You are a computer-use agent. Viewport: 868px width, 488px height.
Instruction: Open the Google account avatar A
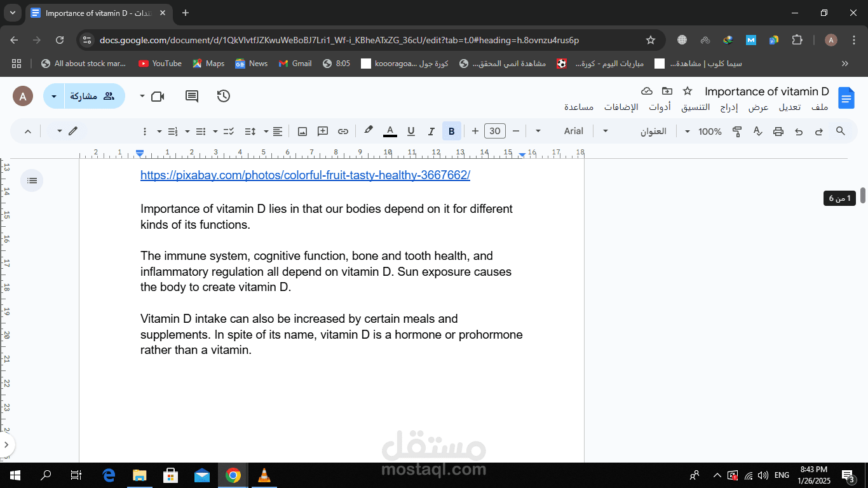(23, 97)
